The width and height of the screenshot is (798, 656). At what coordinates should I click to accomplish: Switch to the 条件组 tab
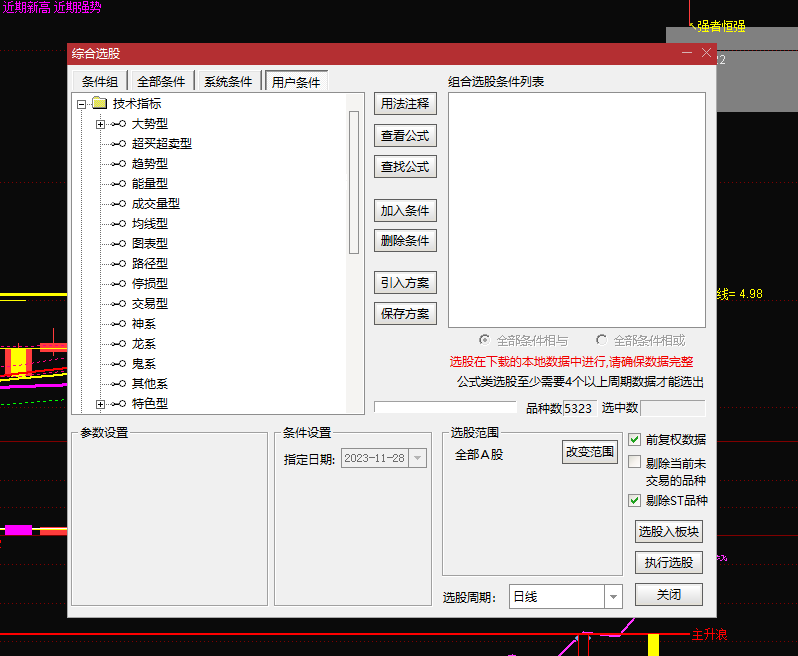pyautogui.click(x=100, y=81)
